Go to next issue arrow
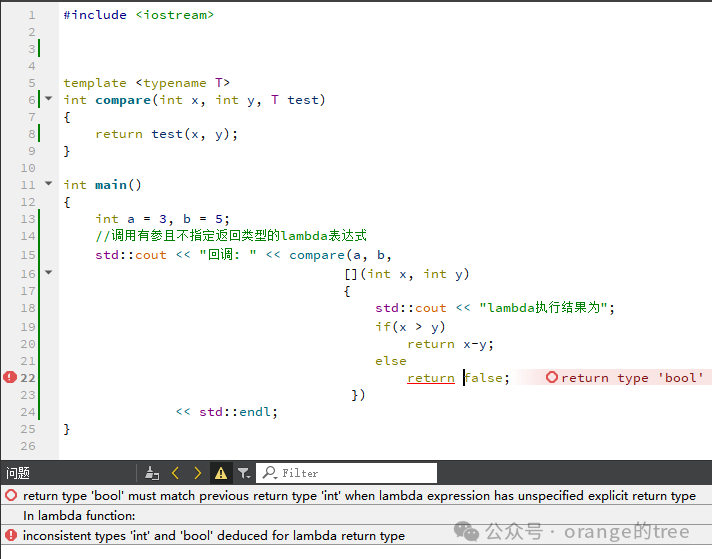Viewport: 712px width, 559px height. pos(198,473)
